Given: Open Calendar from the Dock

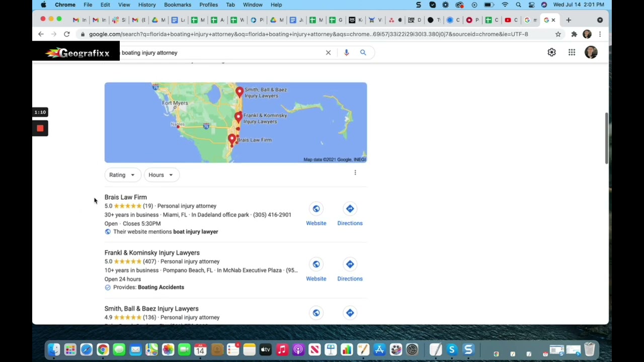Looking at the screenshot, I should [x=200, y=349].
